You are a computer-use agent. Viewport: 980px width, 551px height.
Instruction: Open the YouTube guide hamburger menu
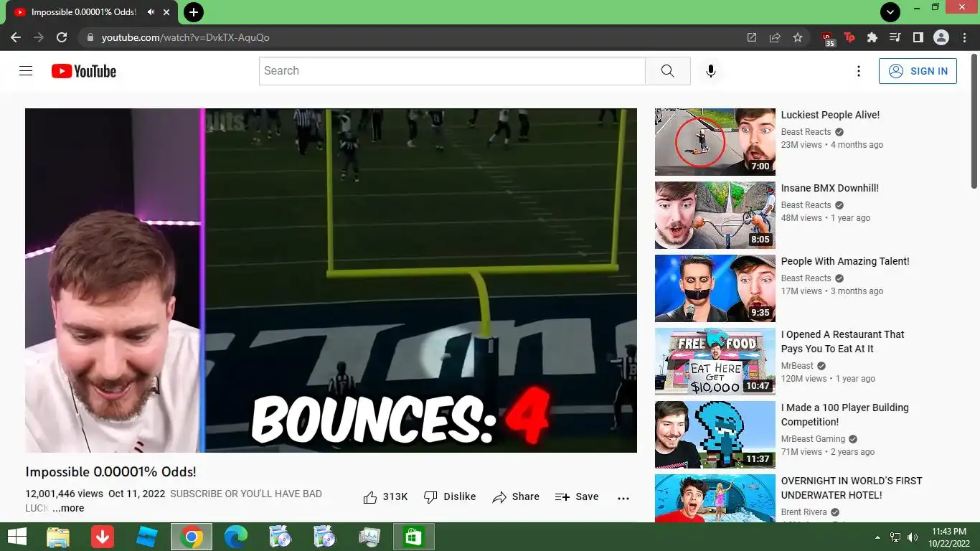26,71
